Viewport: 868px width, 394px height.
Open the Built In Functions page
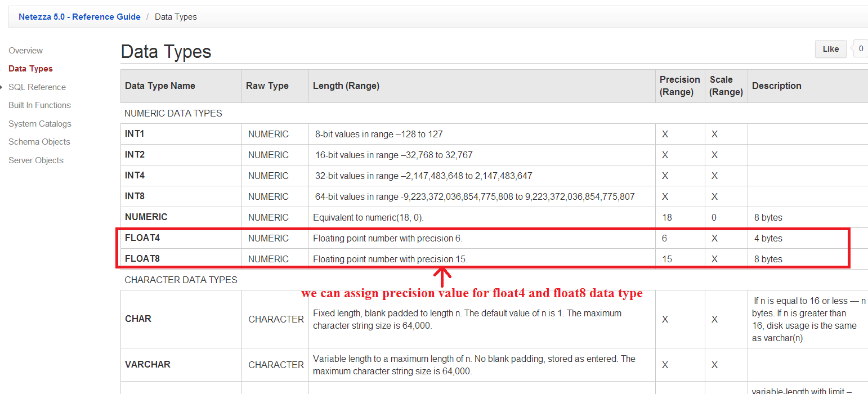[x=39, y=105]
